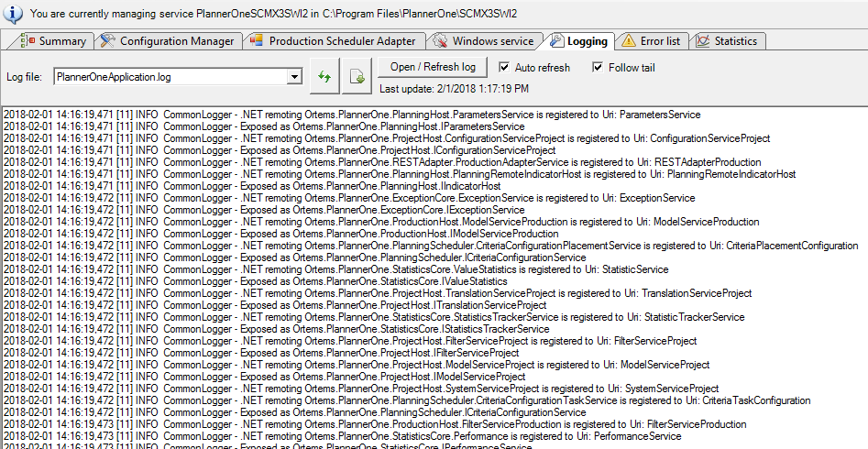Select log line registered to Uri: ParametersService
868x449 pixels.
pyautogui.click(x=352, y=115)
